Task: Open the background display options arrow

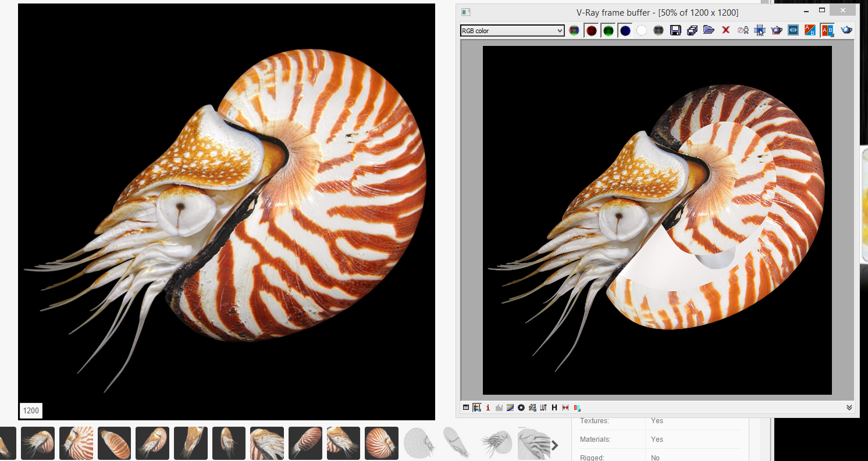Action: 576,408
